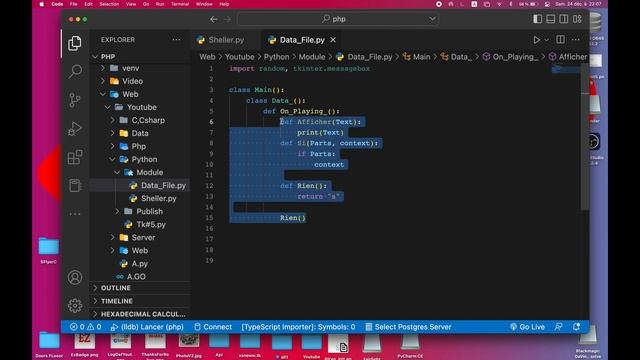Screen dimensions: 640x360
Task: Open the notebook-like panel icon in activity bar
Action: [x=75, y=185]
